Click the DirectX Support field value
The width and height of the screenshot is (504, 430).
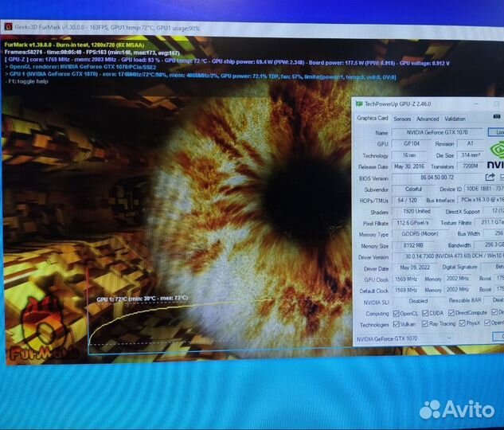coord(494,211)
